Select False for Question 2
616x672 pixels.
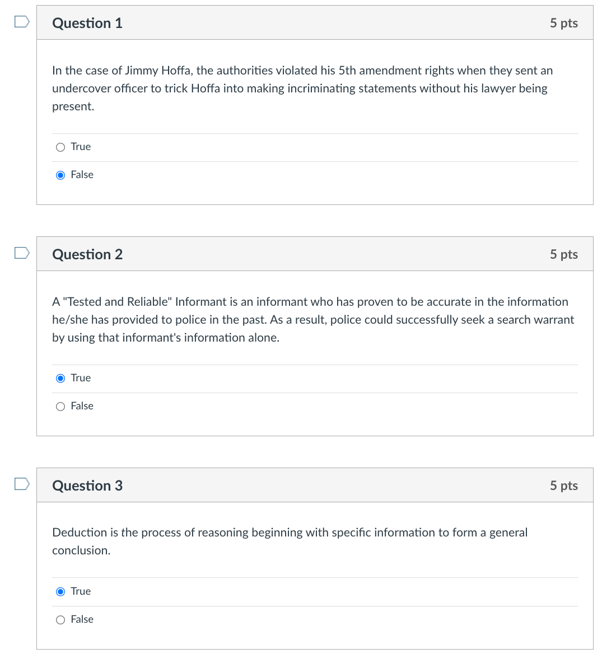[x=60, y=406]
